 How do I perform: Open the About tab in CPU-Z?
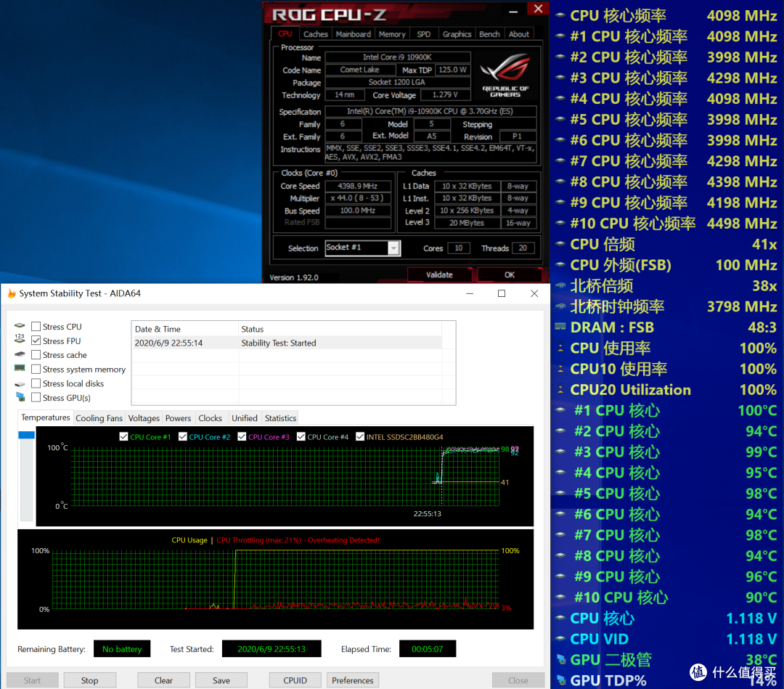click(519, 34)
